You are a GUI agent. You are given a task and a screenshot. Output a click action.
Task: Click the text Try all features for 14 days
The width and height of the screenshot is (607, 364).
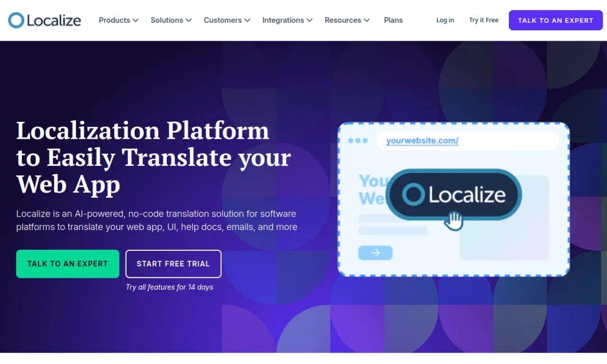169,287
